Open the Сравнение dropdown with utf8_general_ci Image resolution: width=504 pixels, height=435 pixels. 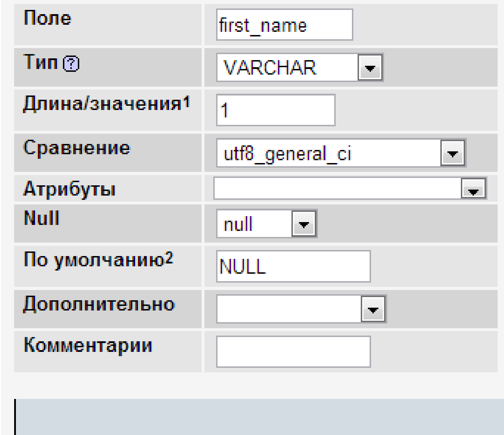click(453, 153)
